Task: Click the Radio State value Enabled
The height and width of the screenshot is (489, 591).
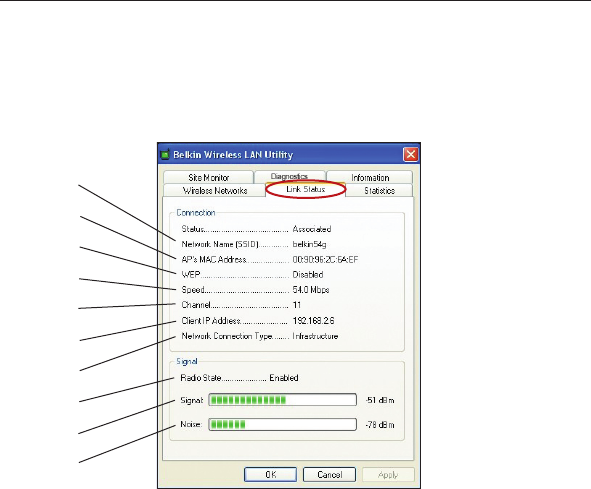Action: click(x=284, y=378)
